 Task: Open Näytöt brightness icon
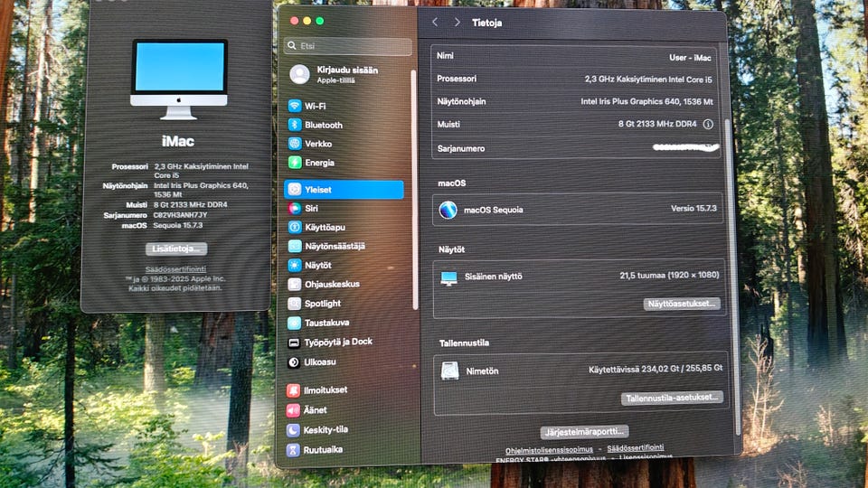(295, 265)
